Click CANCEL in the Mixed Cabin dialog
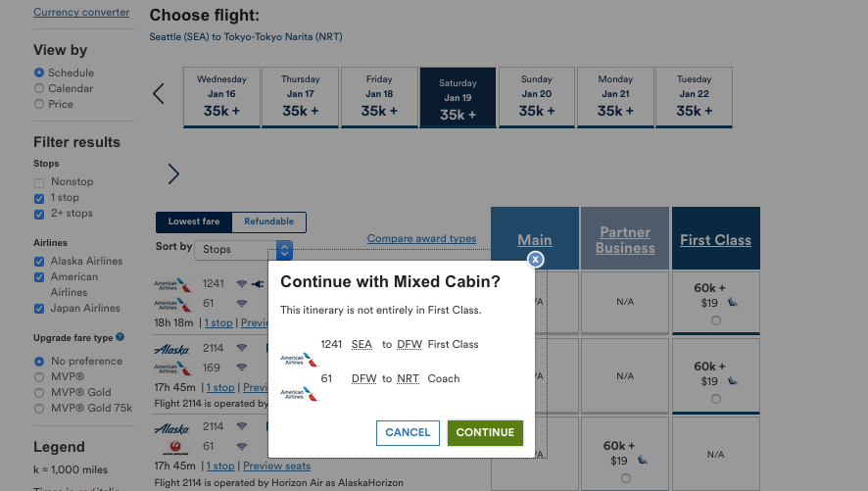Viewport: 868px width, 491px height. click(x=408, y=432)
